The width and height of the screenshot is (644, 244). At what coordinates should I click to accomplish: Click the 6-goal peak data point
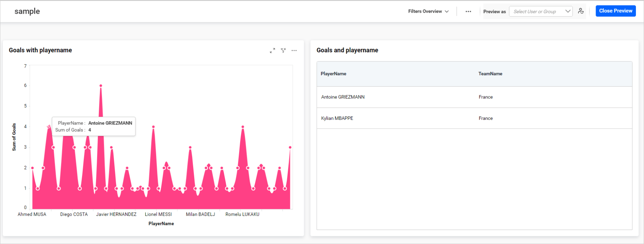click(101, 86)
